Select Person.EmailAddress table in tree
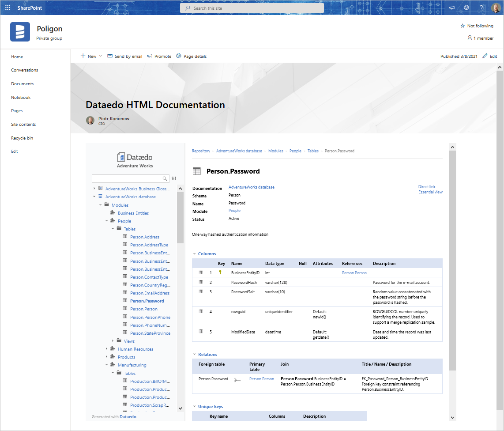 pyautogui.click(x=150, y=293)
